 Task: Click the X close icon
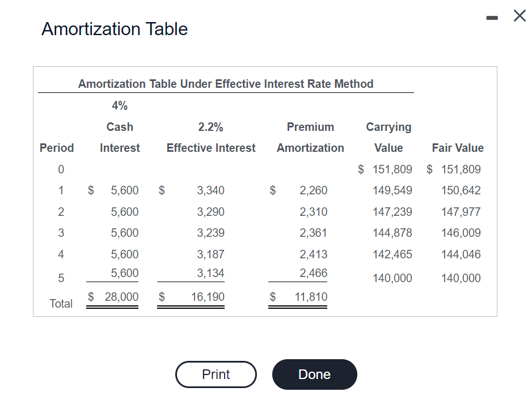coord(519,16)
